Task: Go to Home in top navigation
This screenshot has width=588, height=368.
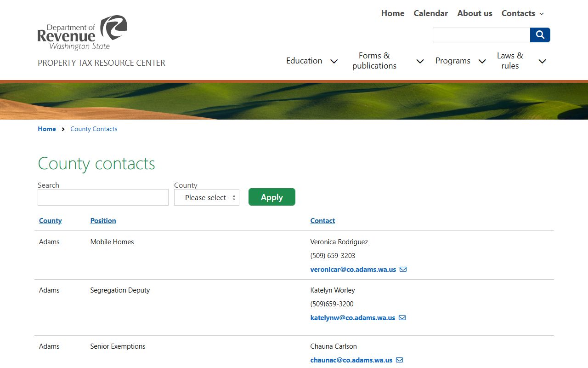Action: pos(393,13)
